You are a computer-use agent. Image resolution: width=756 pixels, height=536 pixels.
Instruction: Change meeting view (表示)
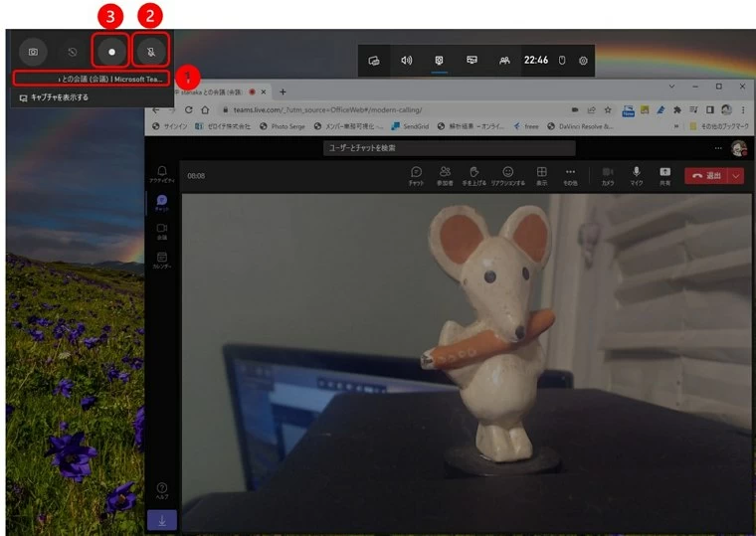(542, 176)
